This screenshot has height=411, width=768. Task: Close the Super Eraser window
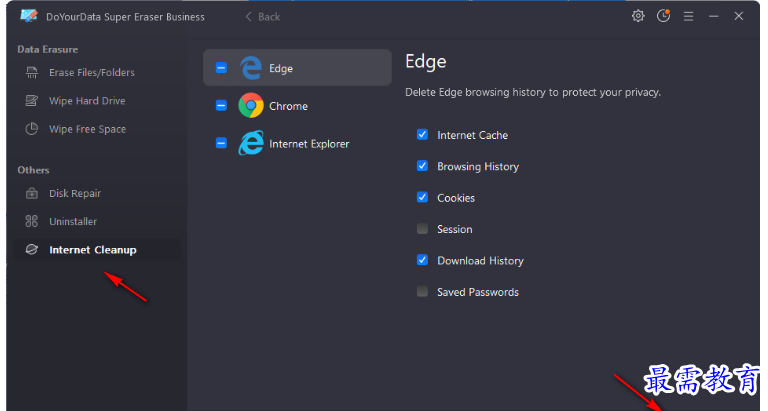[739, 16]
